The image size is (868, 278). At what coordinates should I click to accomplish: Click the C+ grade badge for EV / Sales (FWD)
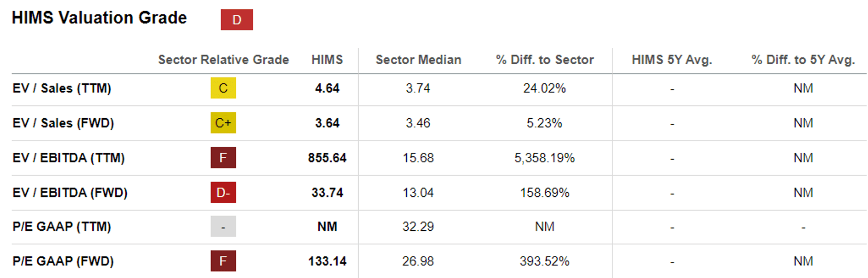point(223,123)
